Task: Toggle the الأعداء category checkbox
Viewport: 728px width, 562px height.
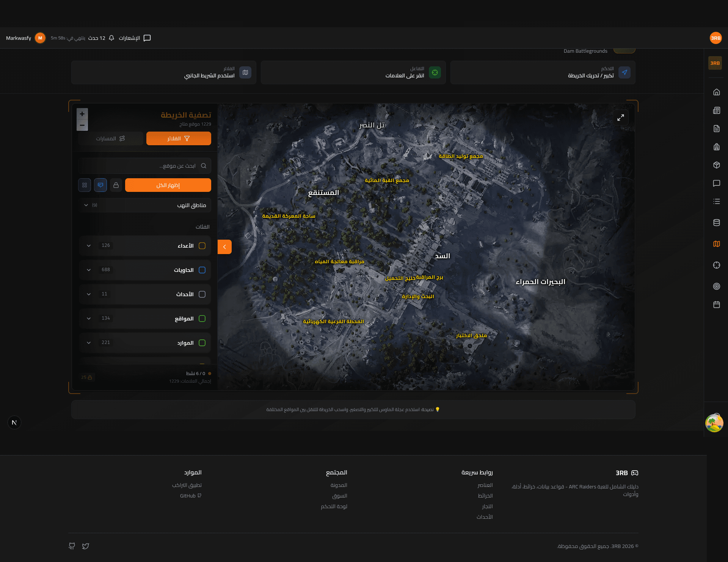Action: point(202,246)
